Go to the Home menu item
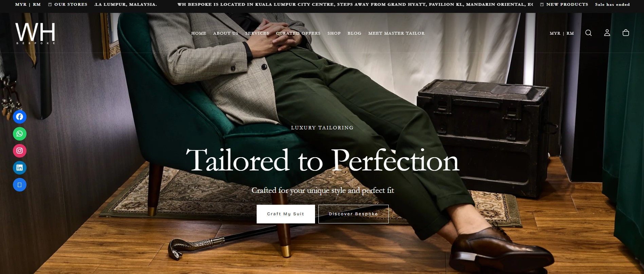 [199, 33]
